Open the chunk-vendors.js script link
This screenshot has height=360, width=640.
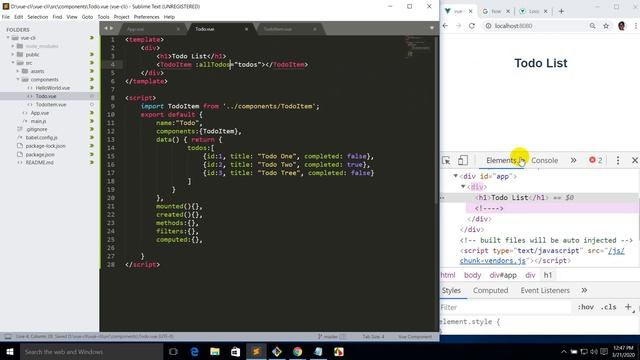(493, 260)
